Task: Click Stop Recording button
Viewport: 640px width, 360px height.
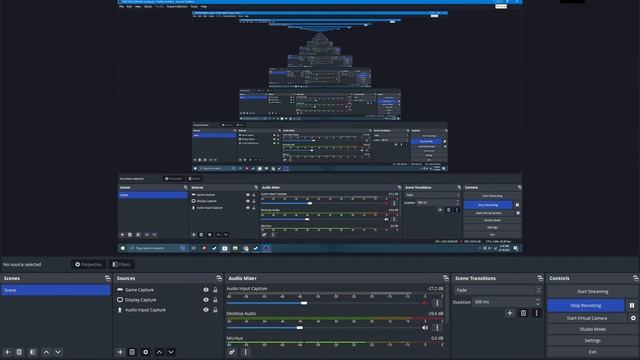Action: click(586, 305)
